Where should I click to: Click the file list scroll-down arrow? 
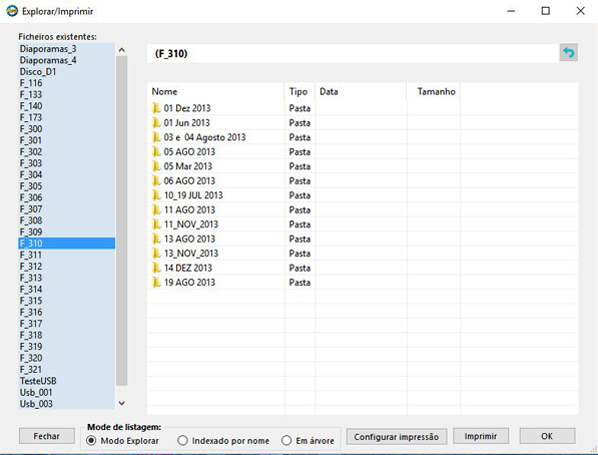coord(122,403)
